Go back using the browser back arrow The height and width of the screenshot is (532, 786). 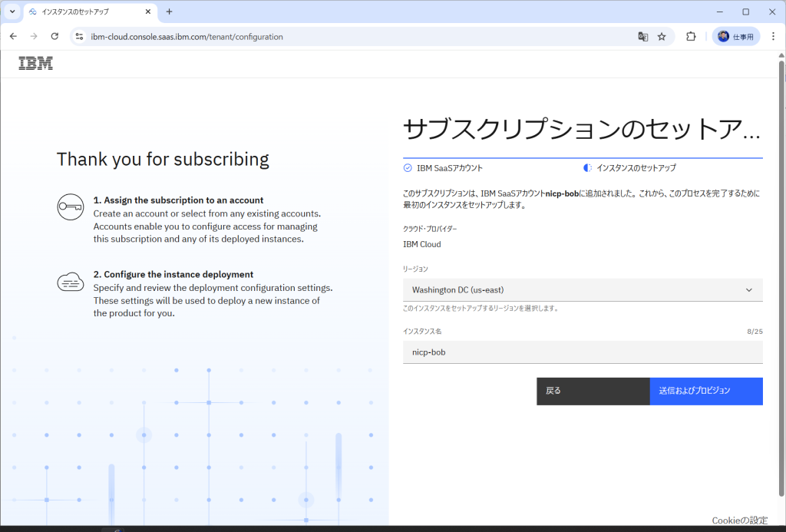point(14,37)
